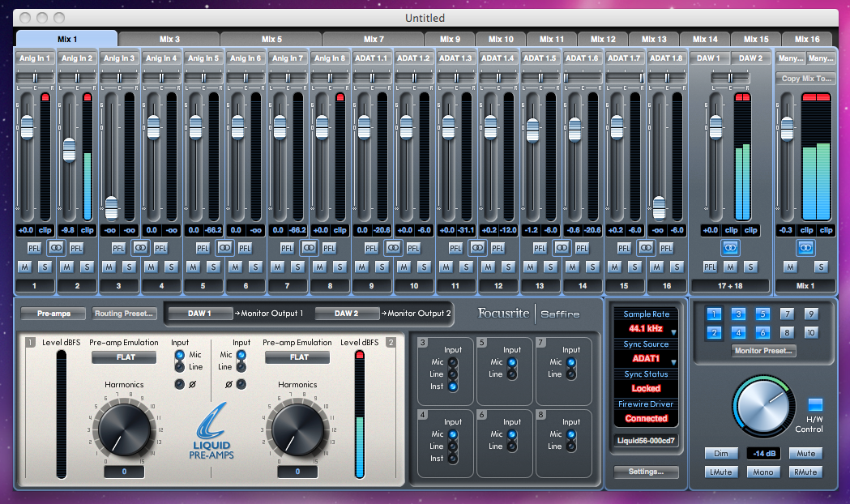Open DAW 2 source selector for Monitor Output 2
850x504 pixels.
pos(347,314)
